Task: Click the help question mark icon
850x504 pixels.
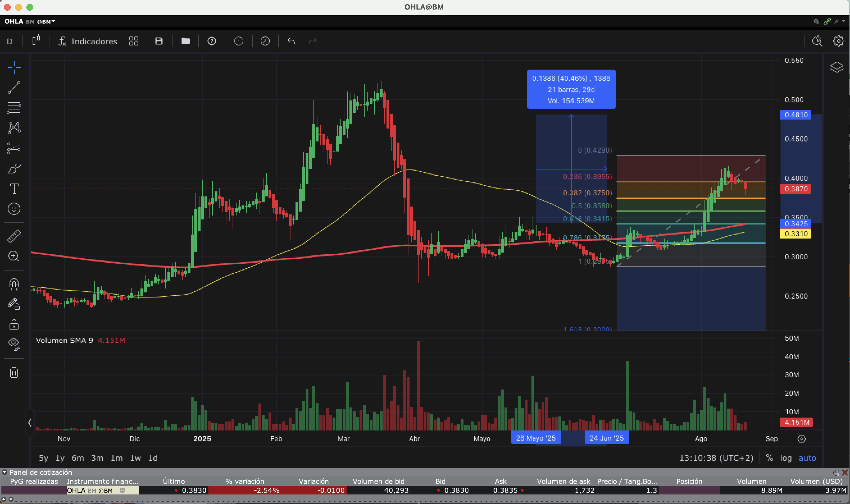Action: pos(212,41)
